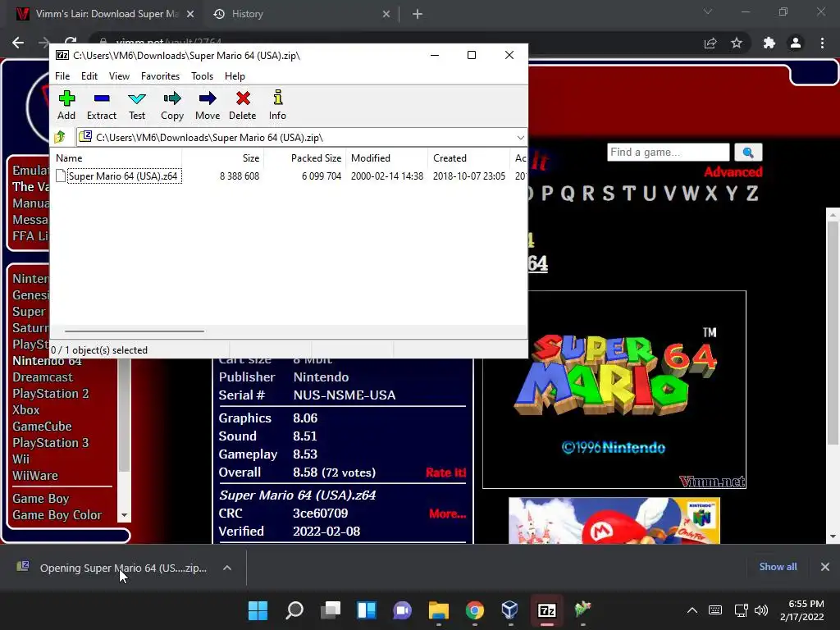The image size is (840, 630).
Task: Close the Vimm's Lair browser tab
Action: click(190, 14)
